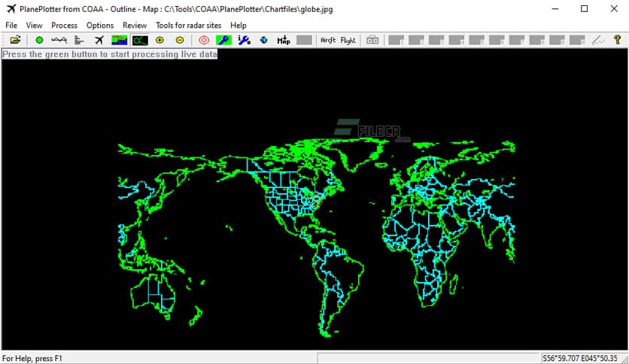The height and width of the screenshot is (364, 629).
Task: Toggle the satellite map overlay icon
Action: coord(120,41)
